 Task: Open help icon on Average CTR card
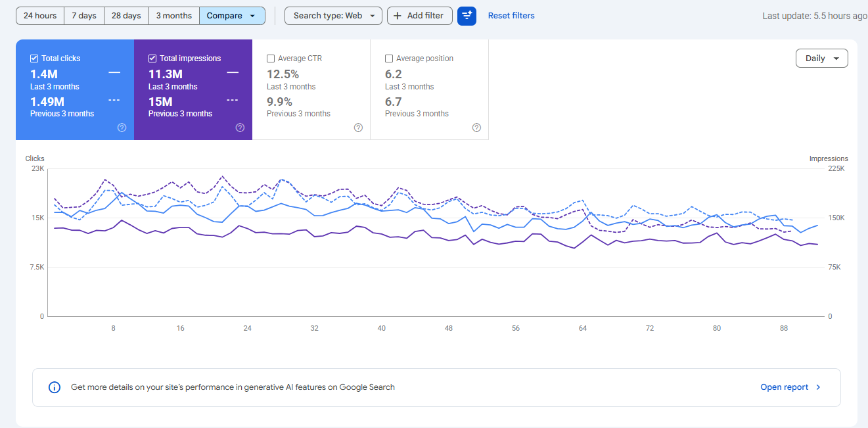[358, 128]
